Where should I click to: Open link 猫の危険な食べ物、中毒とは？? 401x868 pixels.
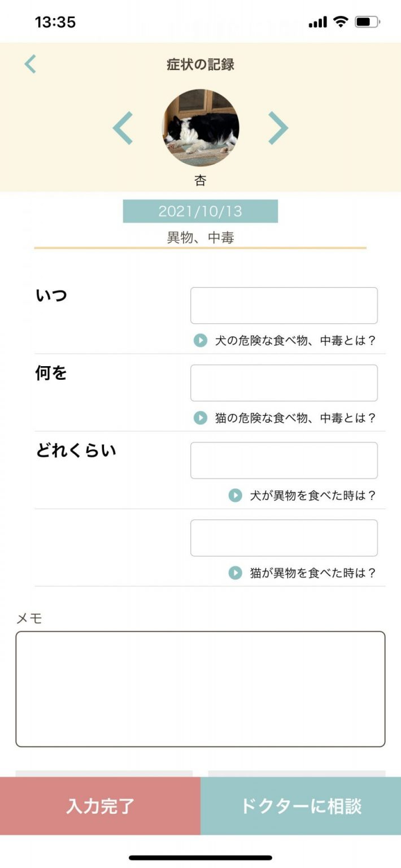(295, 418)
